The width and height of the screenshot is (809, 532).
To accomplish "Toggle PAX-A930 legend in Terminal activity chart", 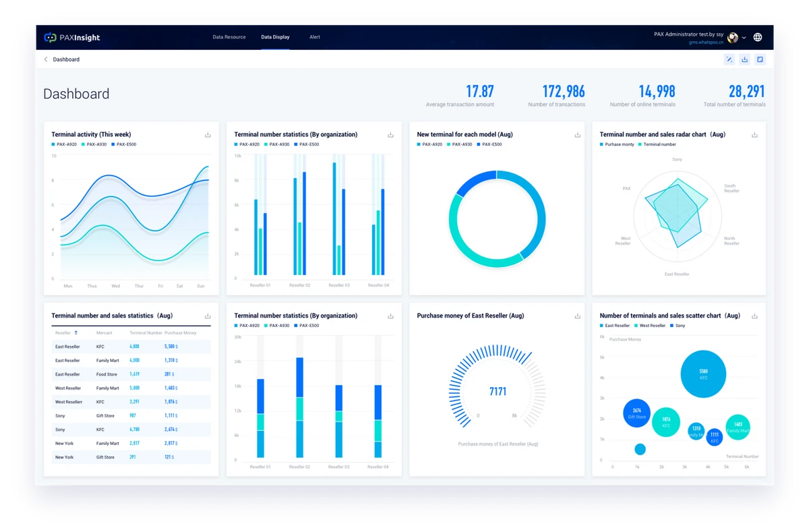I will point(94,144).
